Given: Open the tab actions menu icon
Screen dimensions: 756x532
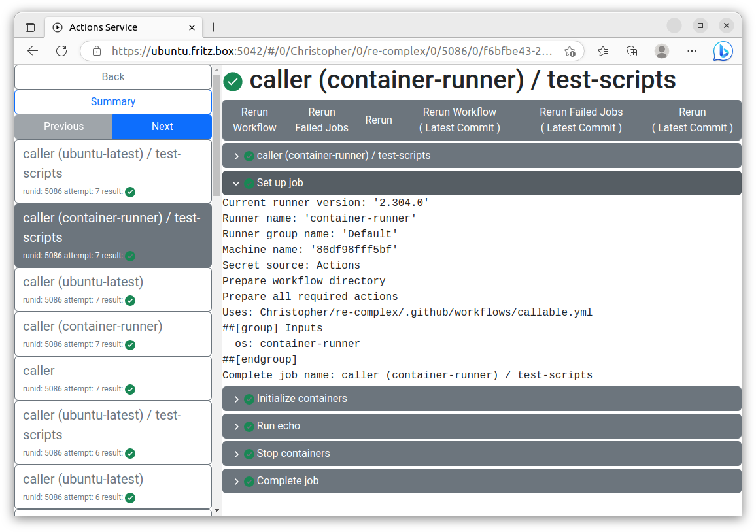Looking at the screenshot, I should point(30,27).
